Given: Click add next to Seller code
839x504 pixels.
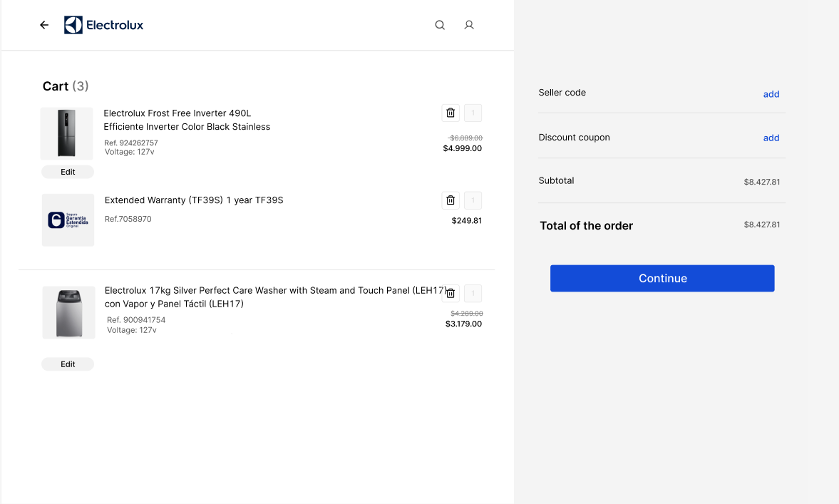Looking at the screenshot, I should tap(771, 93).
